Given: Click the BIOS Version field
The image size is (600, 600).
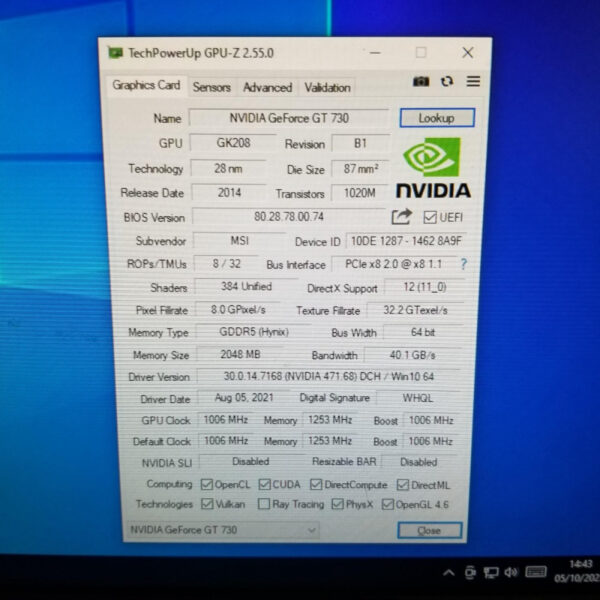Looking at the screenshot, I should point(289,216).
